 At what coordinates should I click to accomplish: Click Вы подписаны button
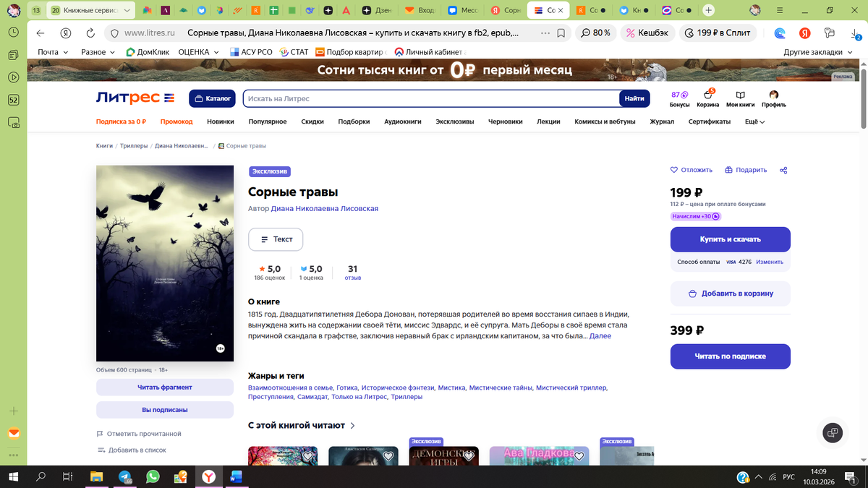165,410
